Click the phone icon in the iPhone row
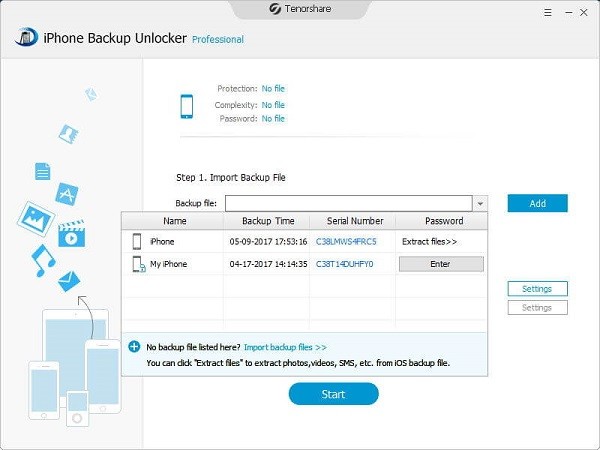Viewport: 600px width, 450px height. click(137, 241)
